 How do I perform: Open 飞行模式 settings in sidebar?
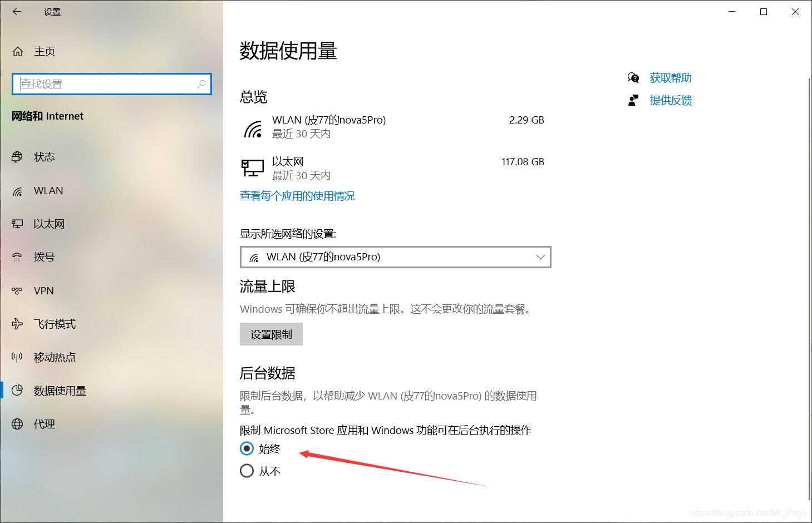[55, 324]
